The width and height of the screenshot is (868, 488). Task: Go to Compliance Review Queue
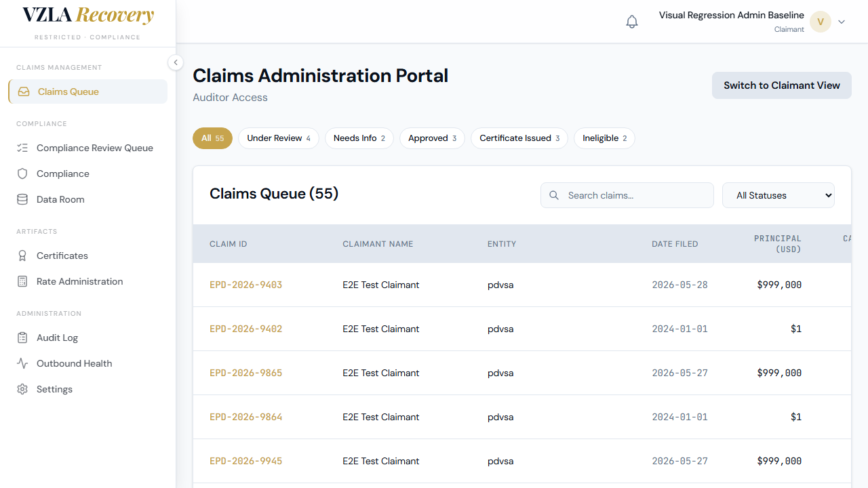point(87,148)
